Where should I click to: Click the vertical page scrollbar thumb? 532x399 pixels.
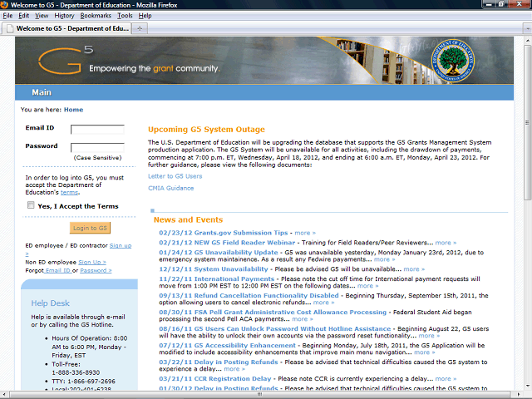[527, 122]
